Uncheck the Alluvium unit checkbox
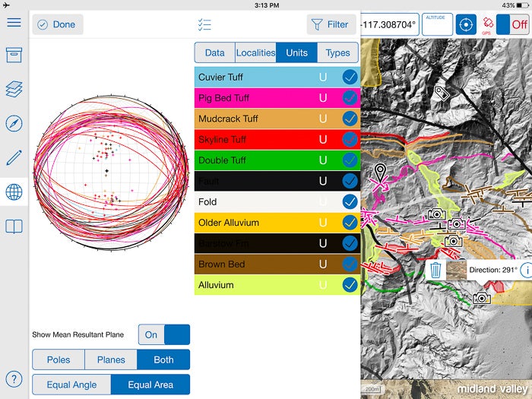This screenshot has height=399, width=532. [350, 285]
